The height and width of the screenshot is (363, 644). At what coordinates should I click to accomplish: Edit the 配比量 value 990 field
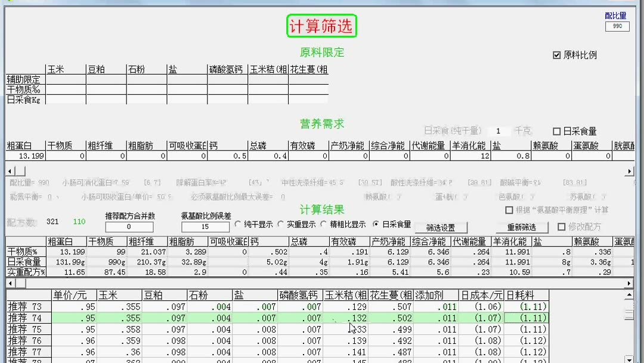[x=617, y=26]
